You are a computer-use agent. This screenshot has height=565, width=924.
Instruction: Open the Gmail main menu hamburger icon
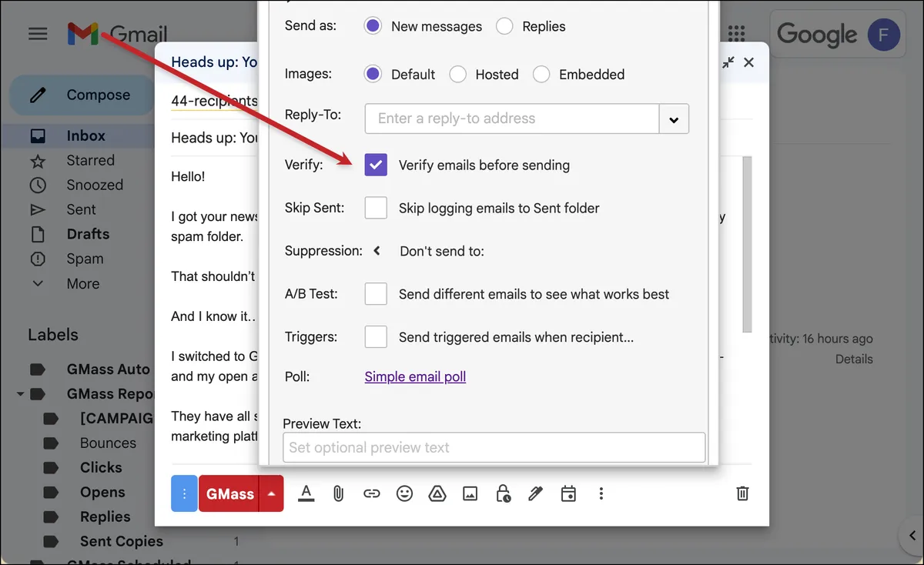tap(38, 34)
